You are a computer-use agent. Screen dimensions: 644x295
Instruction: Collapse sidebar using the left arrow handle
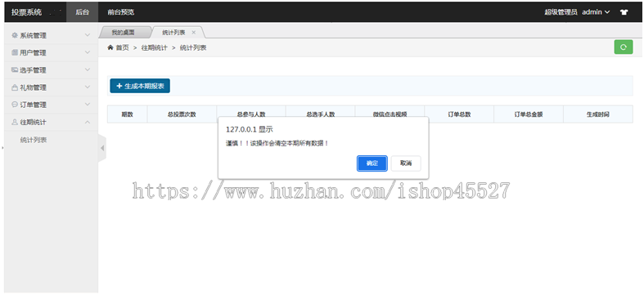(x=102, y=148)
